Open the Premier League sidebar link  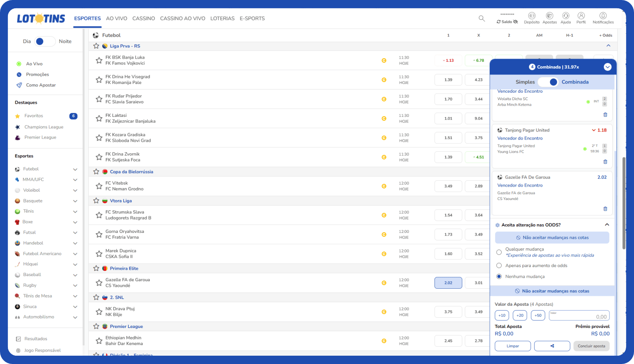point(40,137)
